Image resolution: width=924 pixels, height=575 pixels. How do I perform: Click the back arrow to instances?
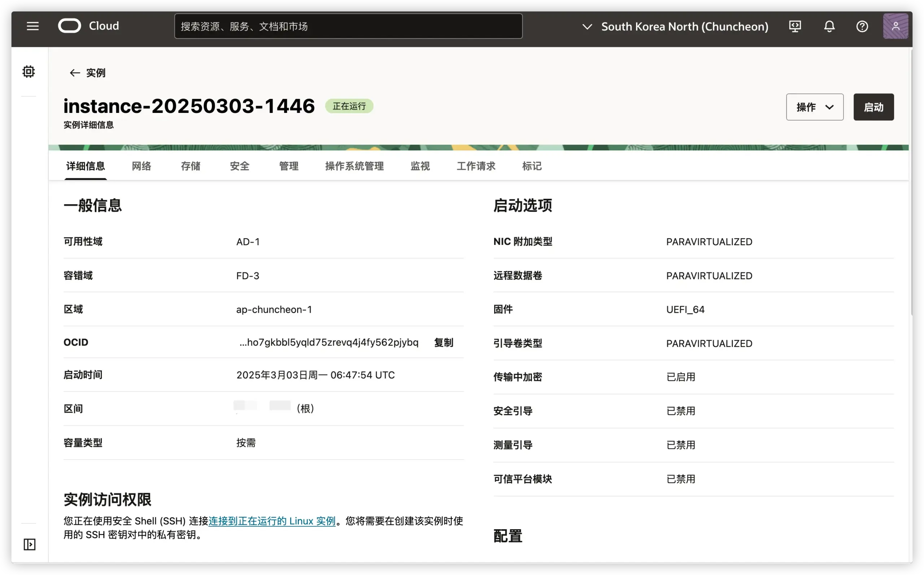pos(75,73)
